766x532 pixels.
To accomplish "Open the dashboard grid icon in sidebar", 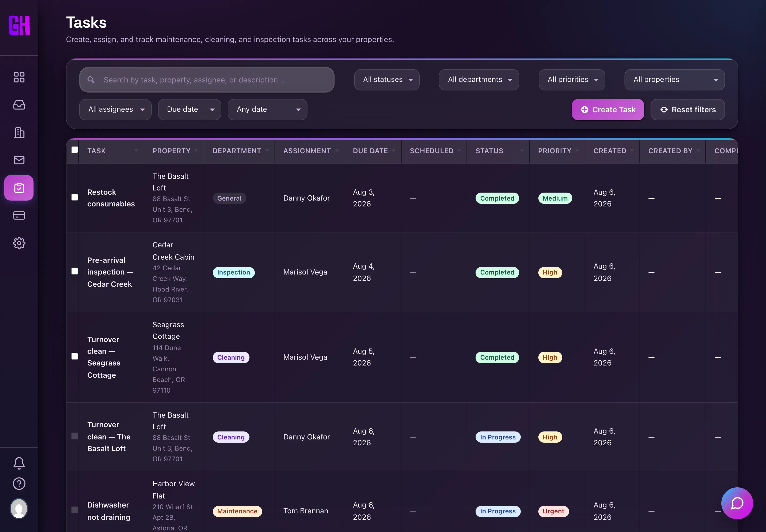I will tap(19, 77).
